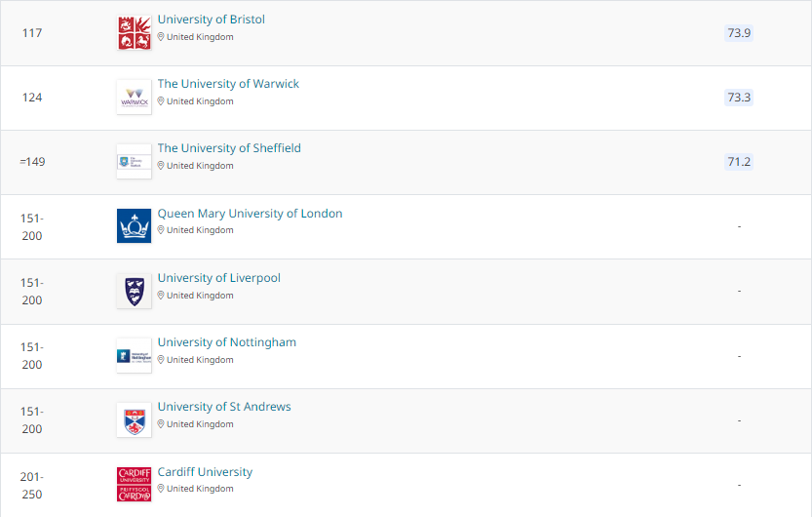Click the University of Bristol logo

pos(134,33)
